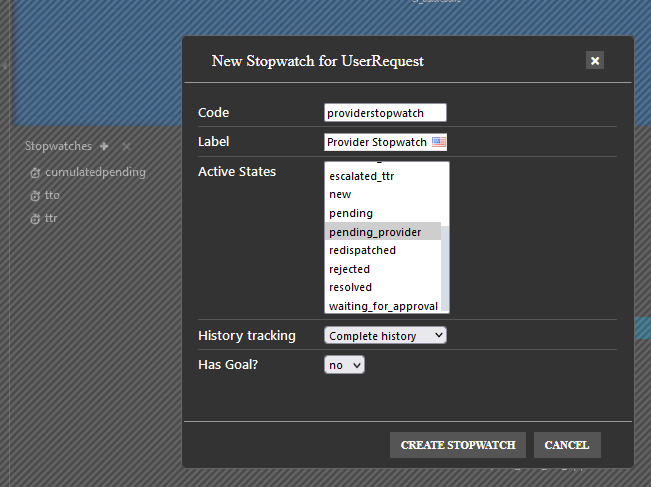Viewport: 651px width, 487px height.
Task: Click the tto stopwatch icon
Action: [x=35, y=195]
